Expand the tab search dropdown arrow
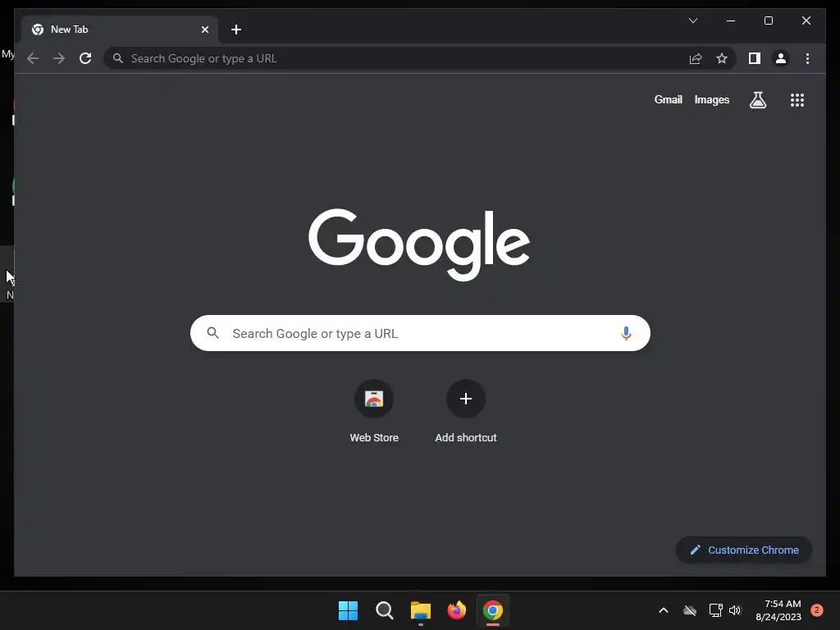The width and height of the screenshot is (840, 630). click(692, 21)
